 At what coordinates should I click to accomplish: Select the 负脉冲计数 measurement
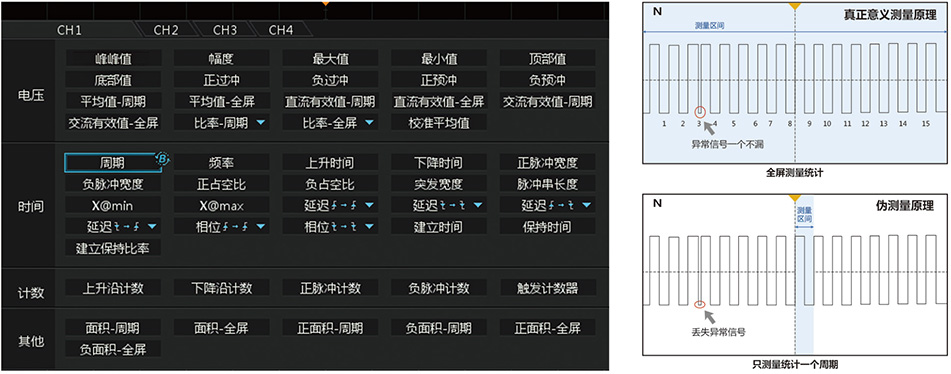point(439,288)
